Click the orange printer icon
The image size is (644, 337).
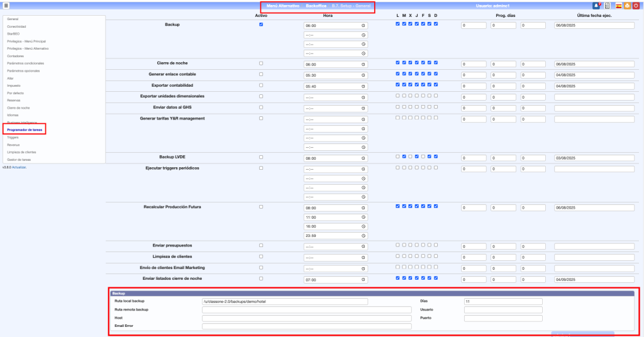pyautogui.click(x=627, y=6)
